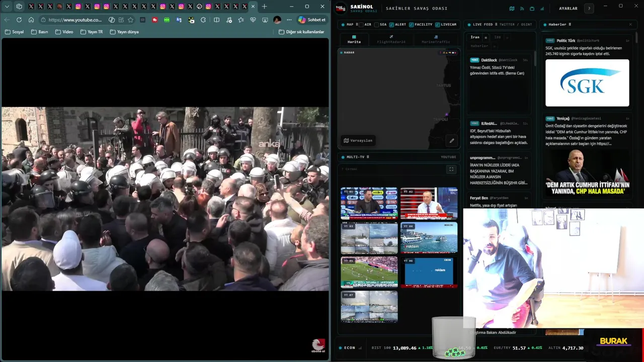Open the Sohbet et Copilot button

(312, 20)
